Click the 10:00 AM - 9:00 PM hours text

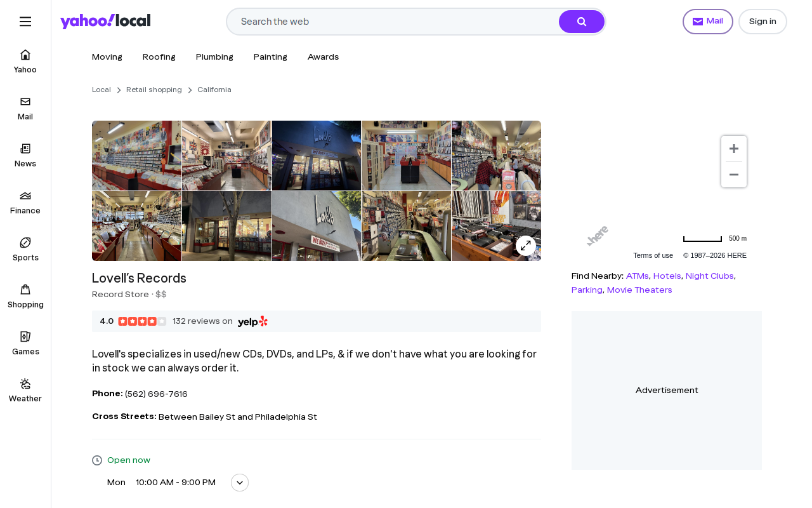[176, 483]
